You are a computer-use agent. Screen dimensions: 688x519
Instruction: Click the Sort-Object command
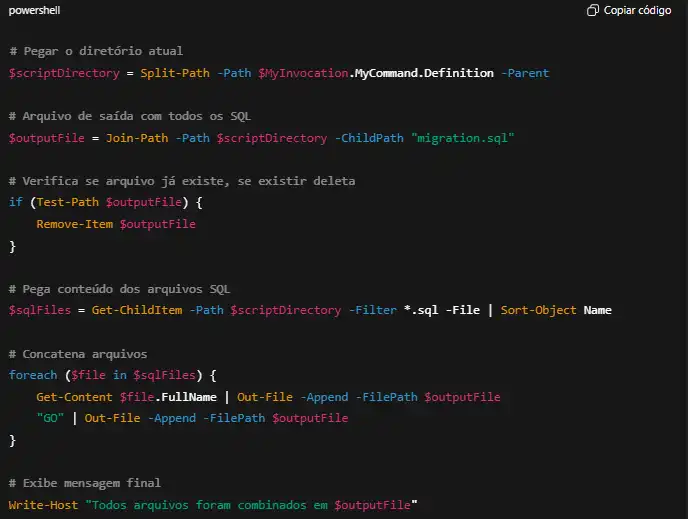coord(538,310)
